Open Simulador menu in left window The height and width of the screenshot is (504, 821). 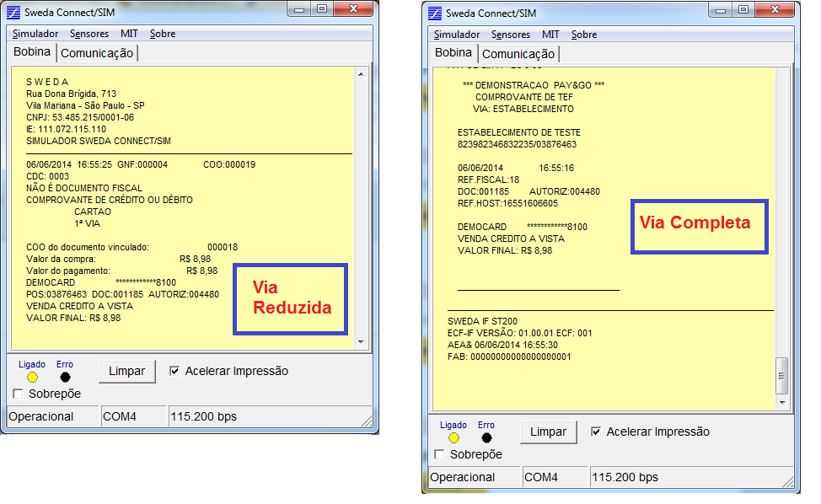(35, 34)
